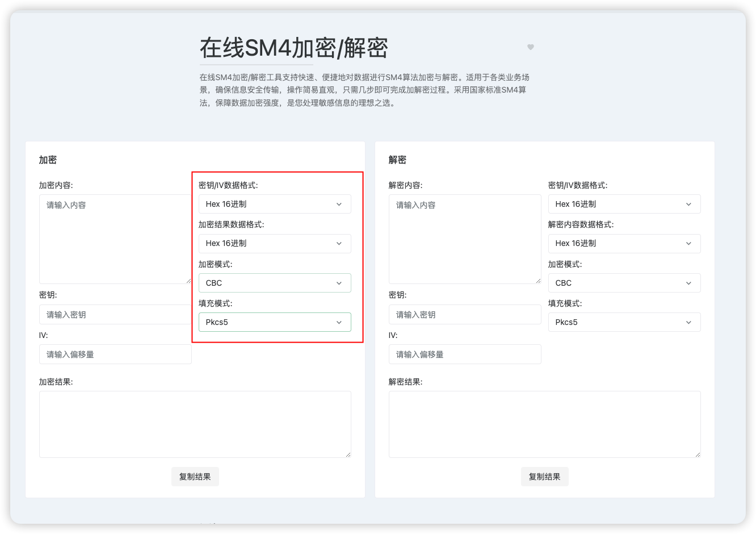This screenshot has height=534, width=756.
Task: Focus the decryption IV offset input field
Action: (465, 354)
